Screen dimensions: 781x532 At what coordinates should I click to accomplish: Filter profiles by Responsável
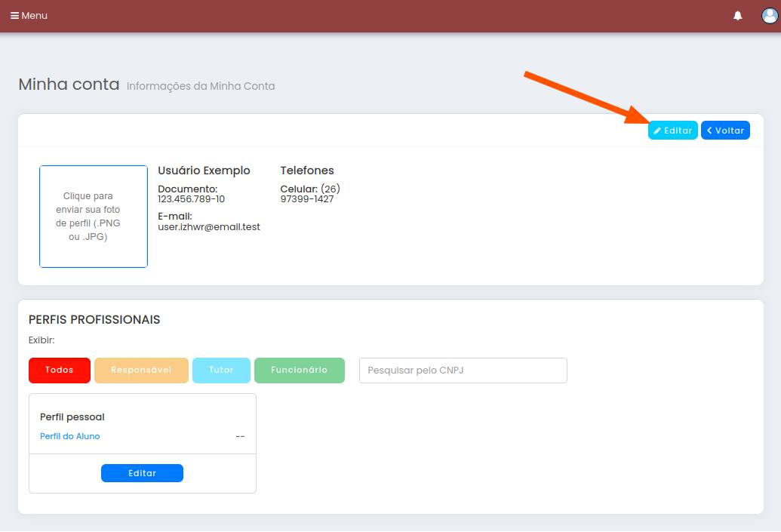(141, 371)
